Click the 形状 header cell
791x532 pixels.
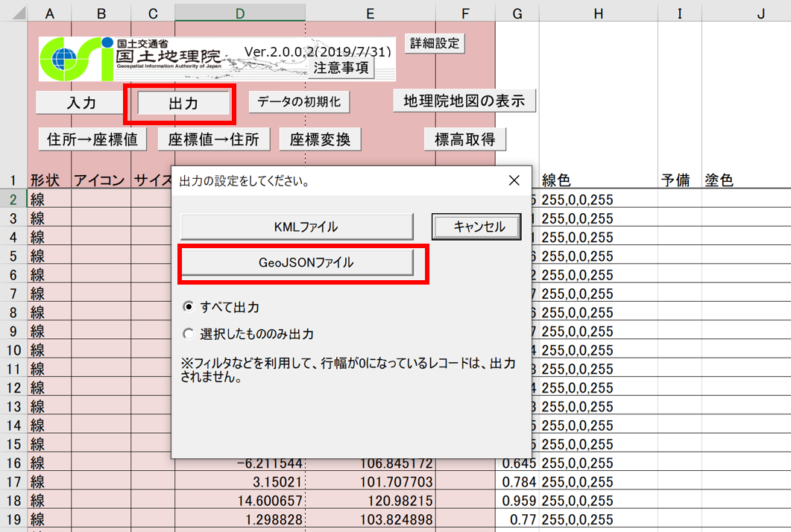[49, 180]
